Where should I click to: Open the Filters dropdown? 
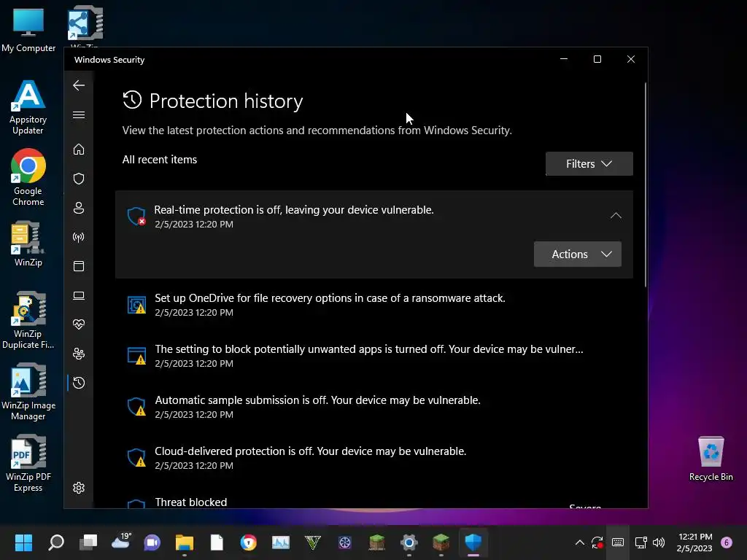[589, 164]
